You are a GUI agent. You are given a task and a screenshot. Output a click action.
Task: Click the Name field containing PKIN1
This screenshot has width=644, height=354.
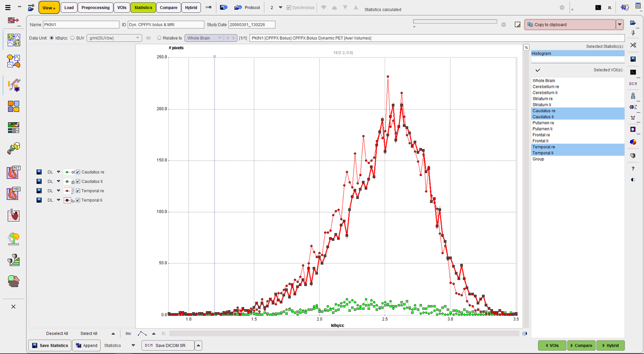81,25
